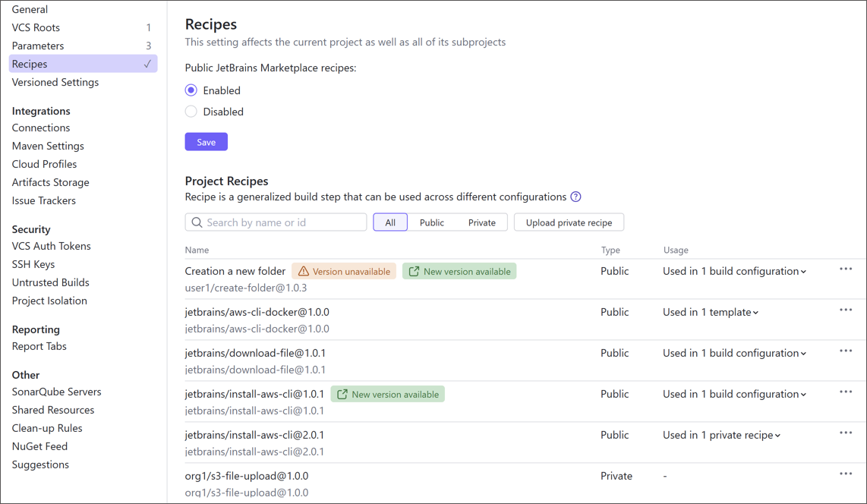This screenshot has height=504, width=867.
Task: Expand Used in 1 template for aws-cli-docker
Action: (x=709, y=311)
